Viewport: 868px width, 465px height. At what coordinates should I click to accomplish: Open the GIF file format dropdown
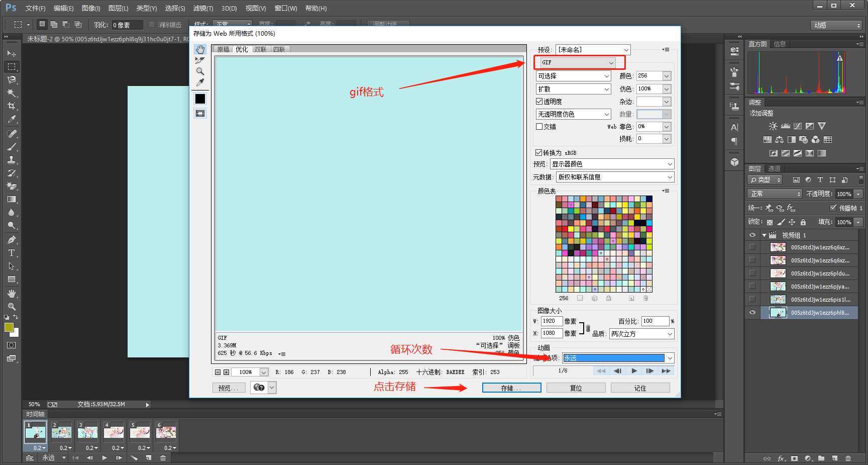click(578, 62)
